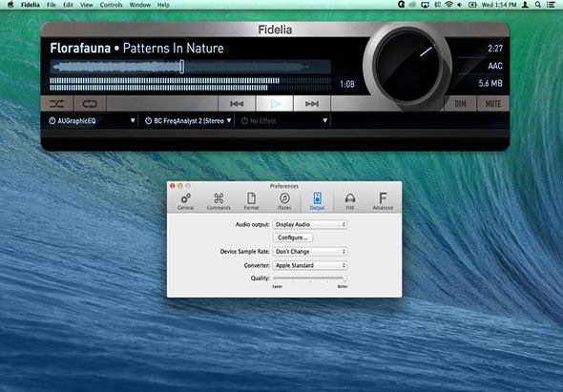
Task: Open the View menu
Action: (x=87, y=5)
